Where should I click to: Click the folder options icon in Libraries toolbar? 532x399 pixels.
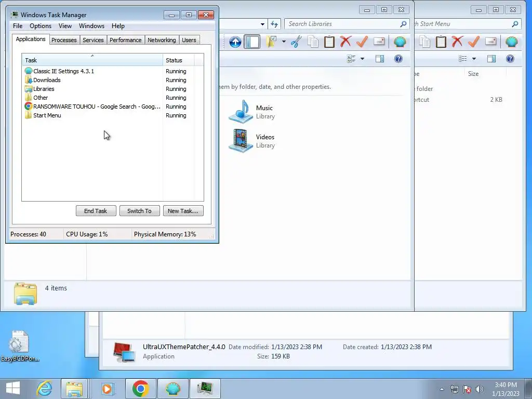(x=271, y=42)
